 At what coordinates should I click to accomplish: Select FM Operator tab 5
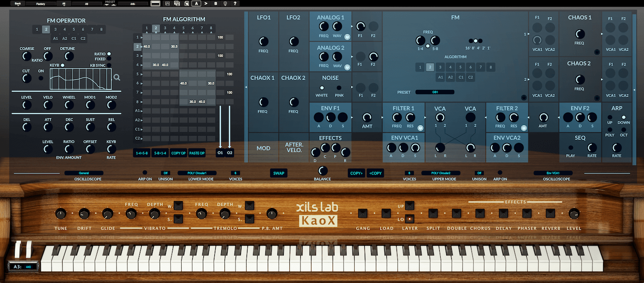(74, 29)
